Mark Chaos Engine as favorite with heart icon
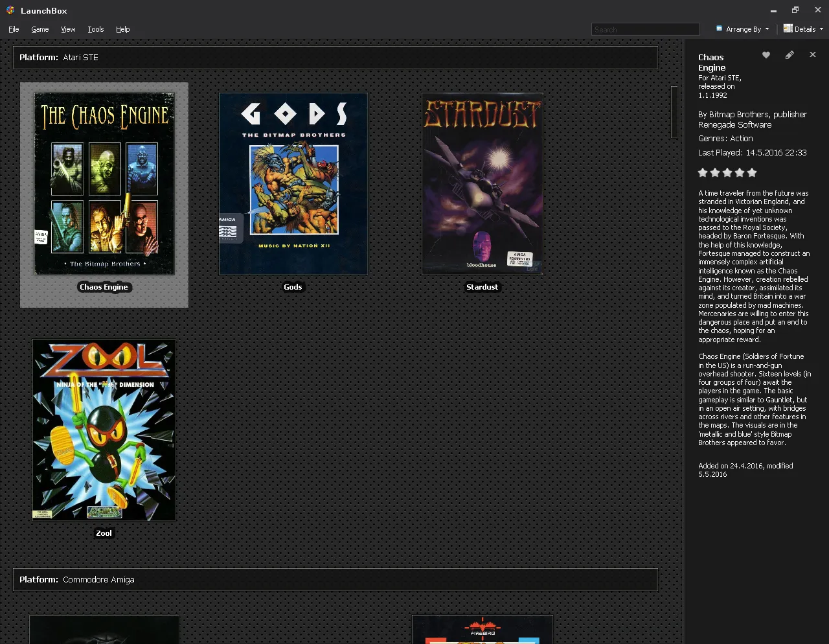829x644 pixels. [x=766, y=55]
